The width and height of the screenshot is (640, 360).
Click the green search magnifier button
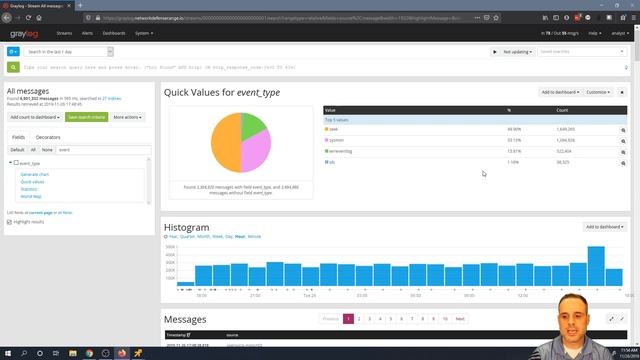pyautogui.click(x=13, y=67)
